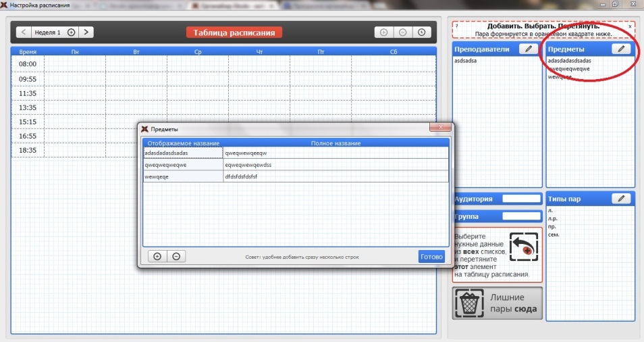This screenshot has height=342, width=644.
Task: Click cell qweqweqweqwe in dialog table
Action: (x=183, y=165)
